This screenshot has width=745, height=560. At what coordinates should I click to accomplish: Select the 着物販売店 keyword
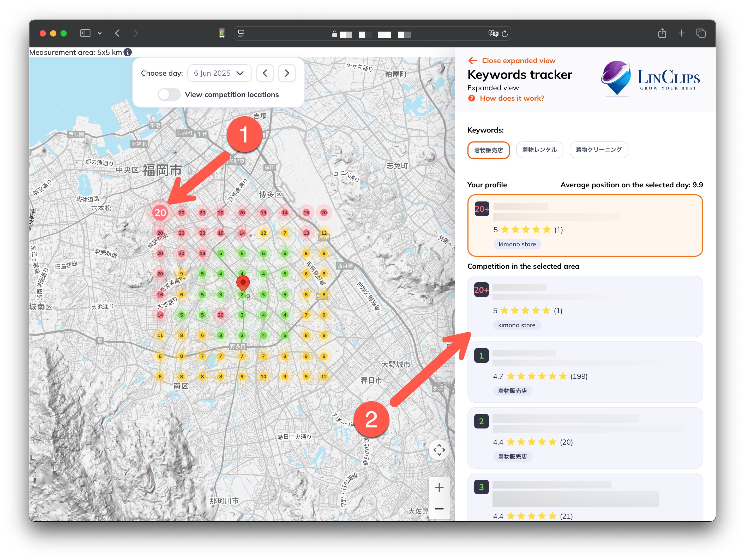coord(488,150)
